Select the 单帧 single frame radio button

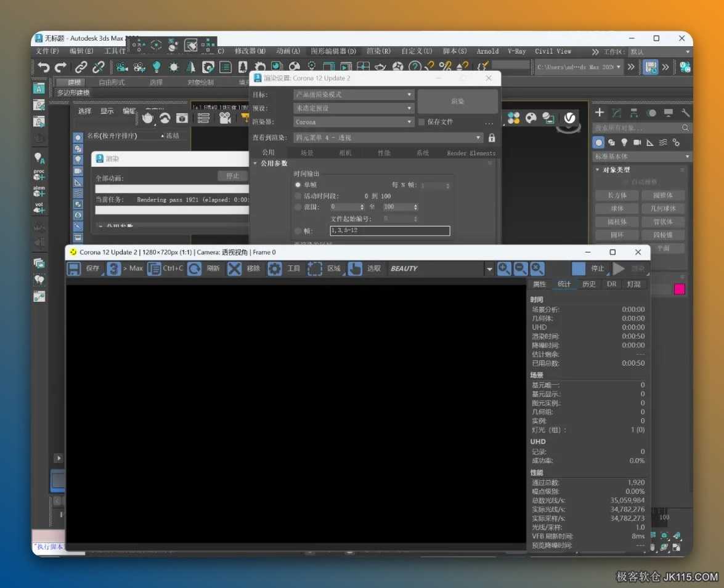pyautogui.click(x=298, y=185)
